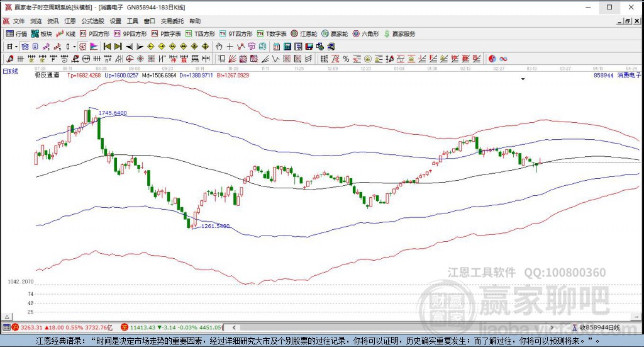This screenshot has width=644, height=347.
Task: Click the 1261.5400 low price label
Action: (215, 226)
